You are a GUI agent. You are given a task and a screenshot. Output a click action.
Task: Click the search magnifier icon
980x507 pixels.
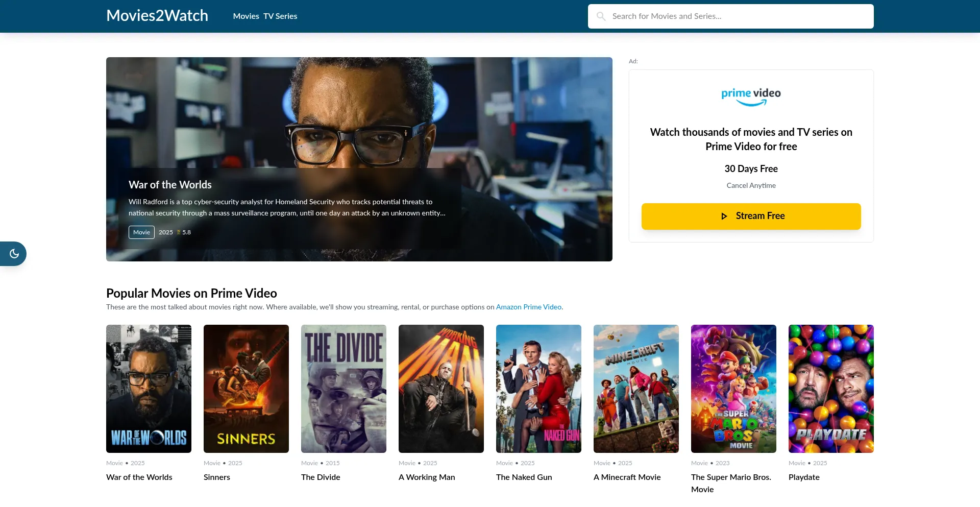click(601, 16)
